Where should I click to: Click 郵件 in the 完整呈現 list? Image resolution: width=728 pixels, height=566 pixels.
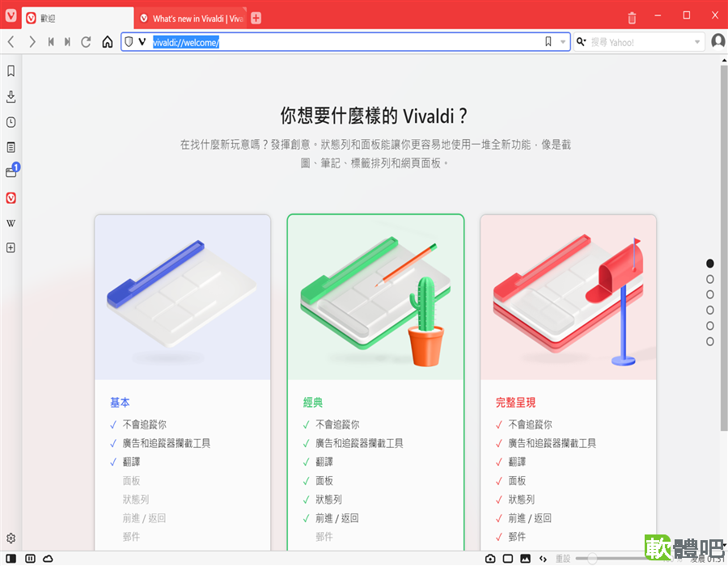517,537
